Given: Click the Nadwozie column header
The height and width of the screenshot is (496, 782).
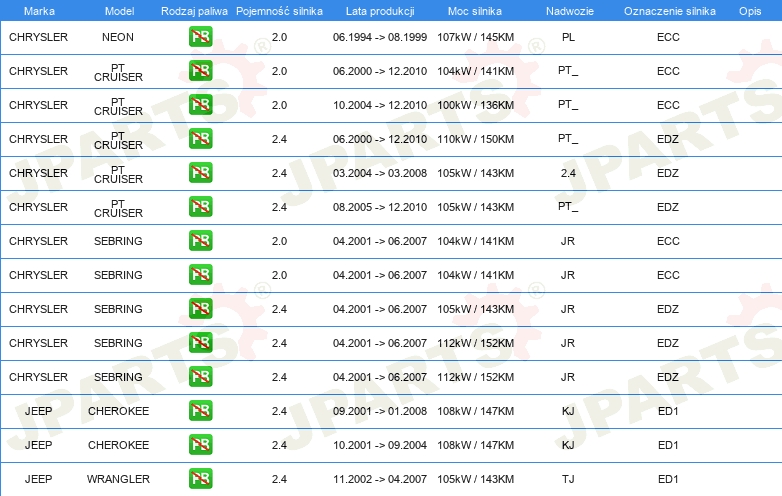Looking at the screenshot, I should point(570,11).
